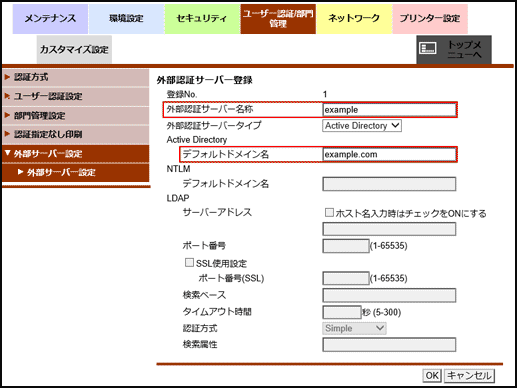Open the 外部認証サーバータイプ dropdown
The height and width of the screenshot is (388, 517).
pos(362,126)
